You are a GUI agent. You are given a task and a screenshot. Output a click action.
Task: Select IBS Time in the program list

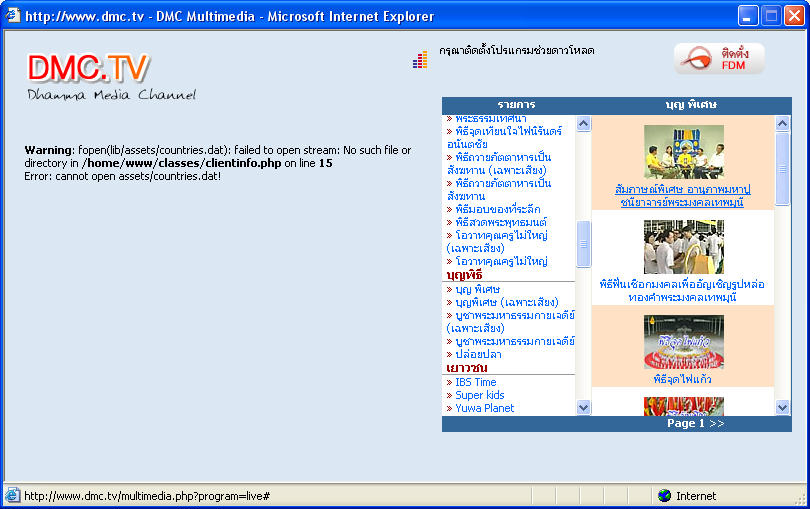tap(475, 382)
